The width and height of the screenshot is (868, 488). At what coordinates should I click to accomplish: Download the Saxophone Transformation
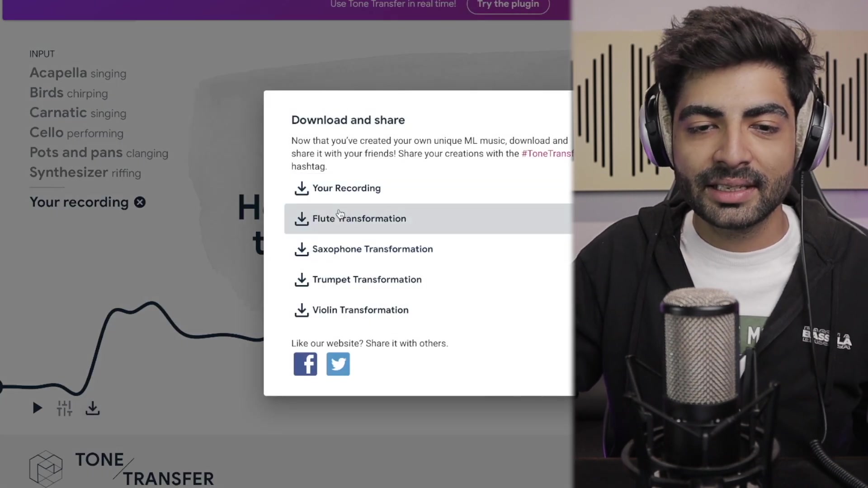click(373, 249)
